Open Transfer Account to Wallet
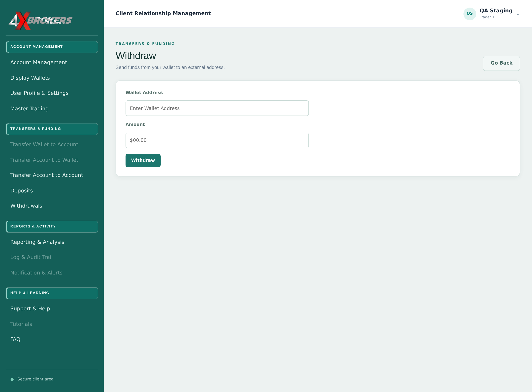Viewport: 532px width, 392px height. pos(44,160)
